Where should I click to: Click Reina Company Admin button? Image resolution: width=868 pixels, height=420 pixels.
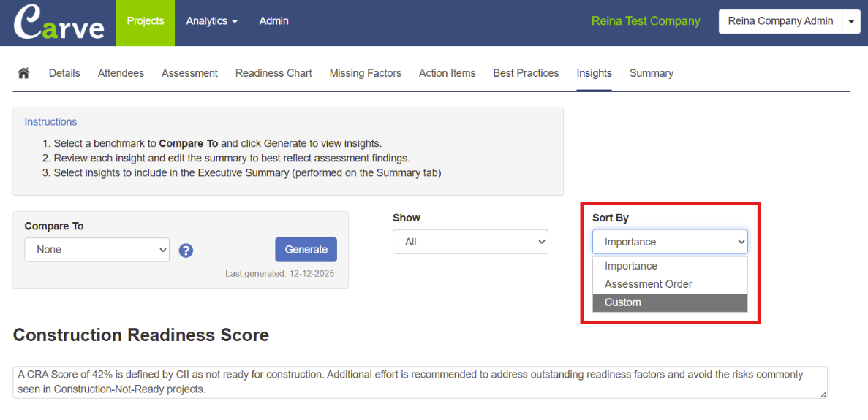[x=780, y=21]
